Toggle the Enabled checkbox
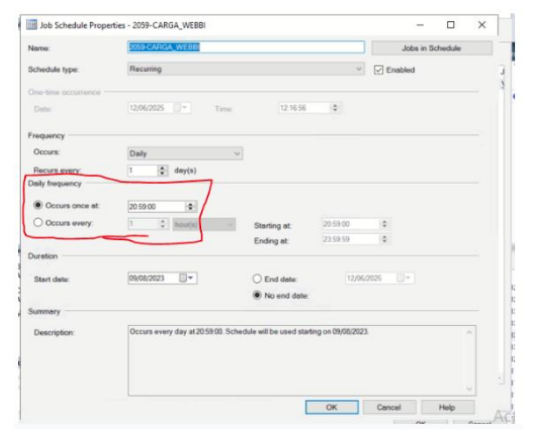Image resolution: width=542 pixels, height=432 pixels. (x=379, y=70)
